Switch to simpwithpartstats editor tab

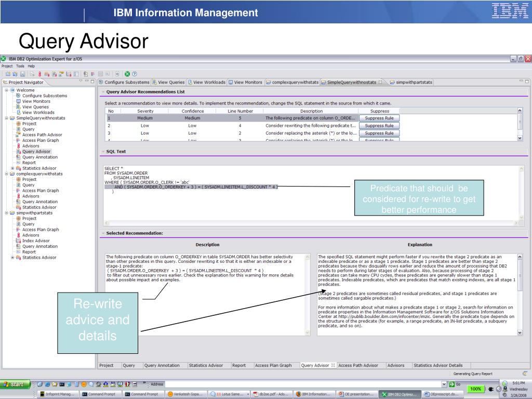click(x=411, y=82)
